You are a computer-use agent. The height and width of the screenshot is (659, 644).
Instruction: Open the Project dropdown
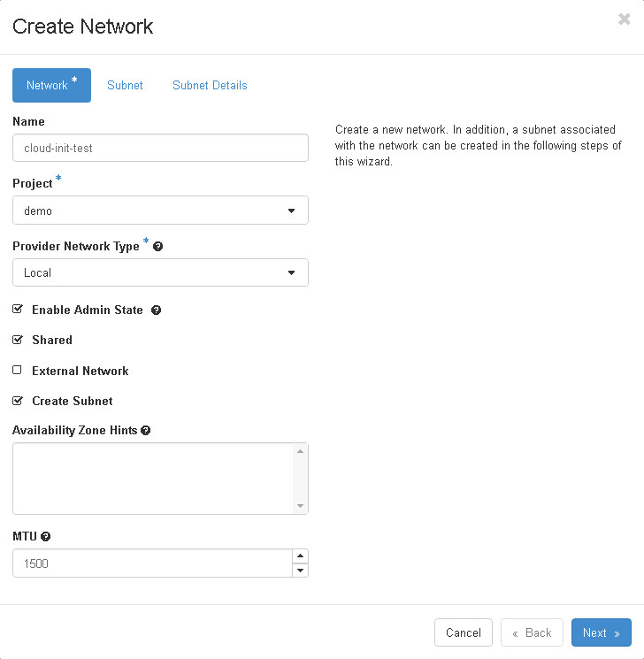[160, 211]
